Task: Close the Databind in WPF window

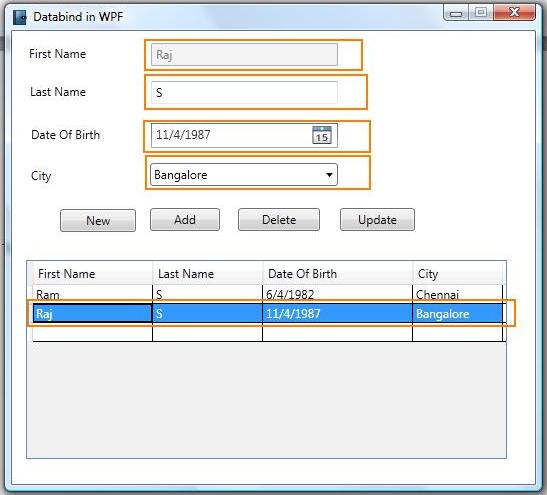Action: pos(515,13)
